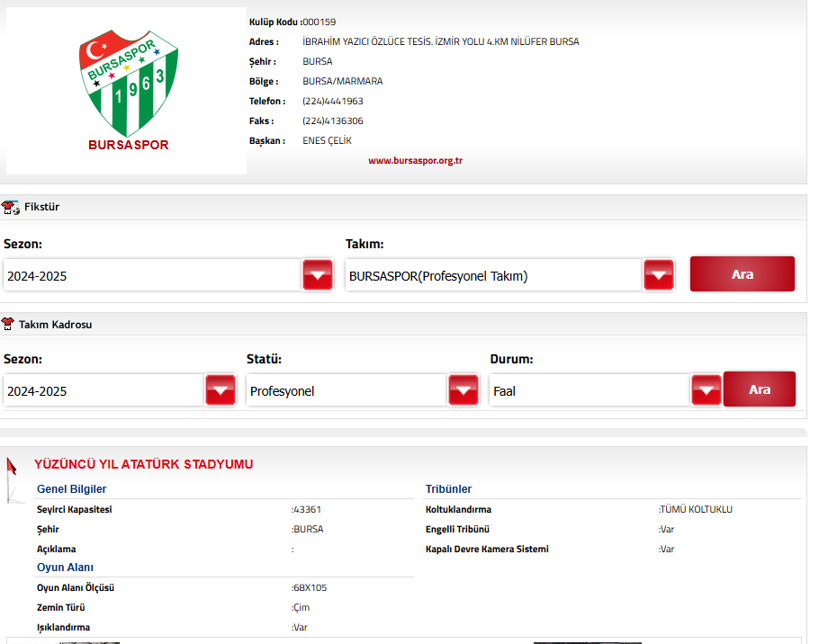Expand the Statü dropdown arrow
The image size is (837, 644).
(x=463, y=390)
